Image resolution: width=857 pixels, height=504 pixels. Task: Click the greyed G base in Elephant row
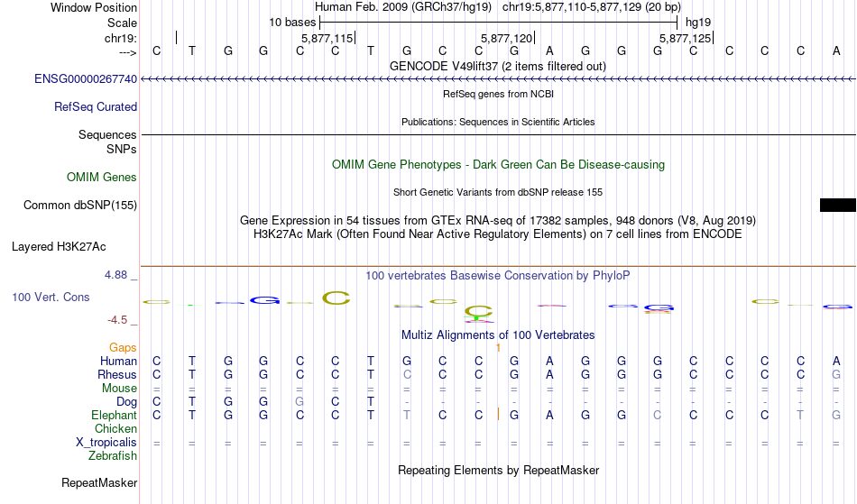click(x=836, y=416)
